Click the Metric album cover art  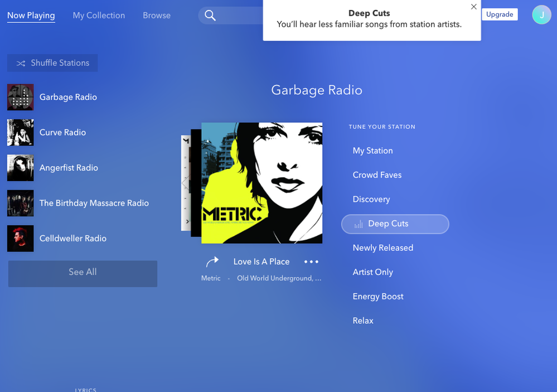[x=261, y=183]
